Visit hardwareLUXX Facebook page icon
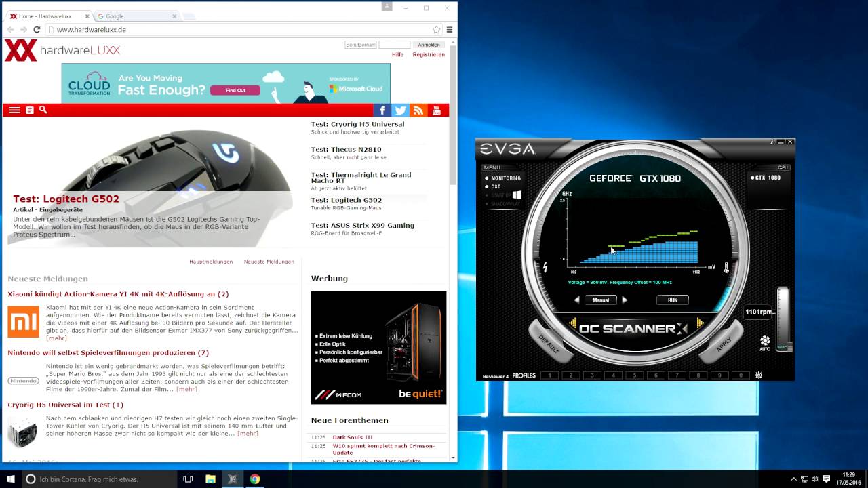This screenshot has height=488, width=868. click(382, 110)
